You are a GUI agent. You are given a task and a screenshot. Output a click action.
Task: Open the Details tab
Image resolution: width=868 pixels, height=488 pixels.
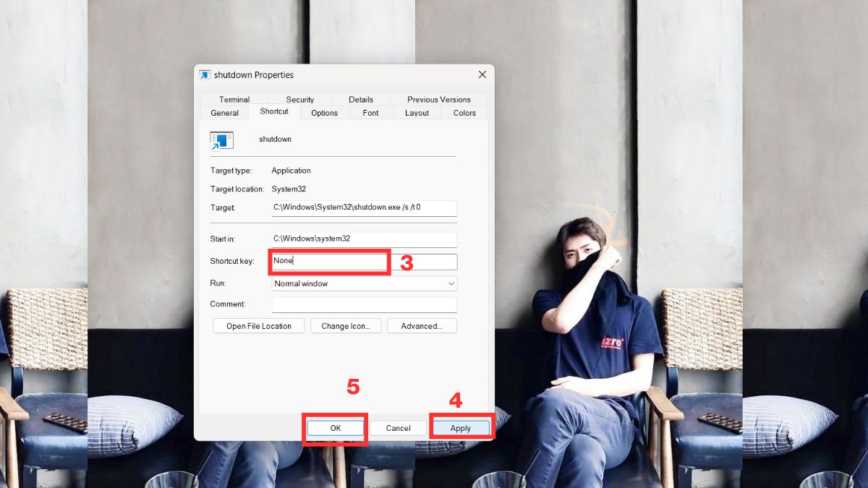361,100
